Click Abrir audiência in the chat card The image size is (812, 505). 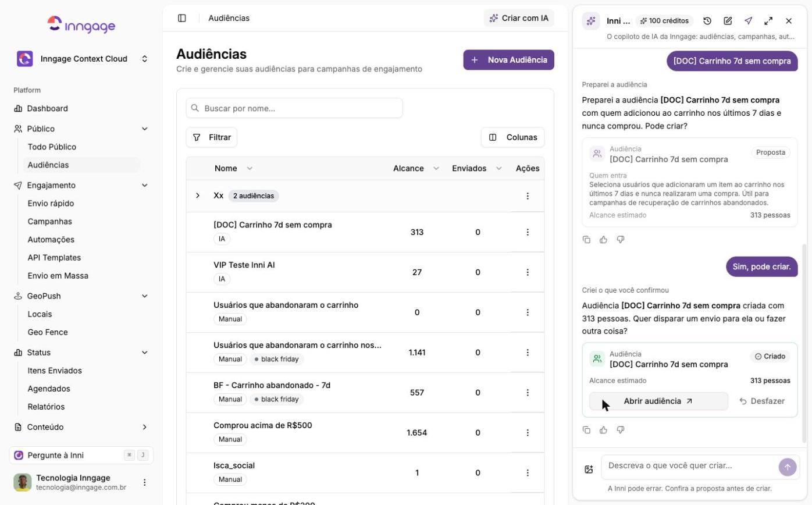(658, 401)
